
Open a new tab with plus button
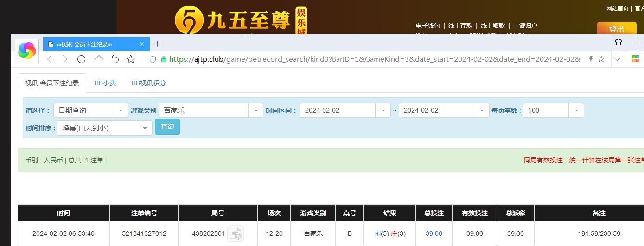157,44
